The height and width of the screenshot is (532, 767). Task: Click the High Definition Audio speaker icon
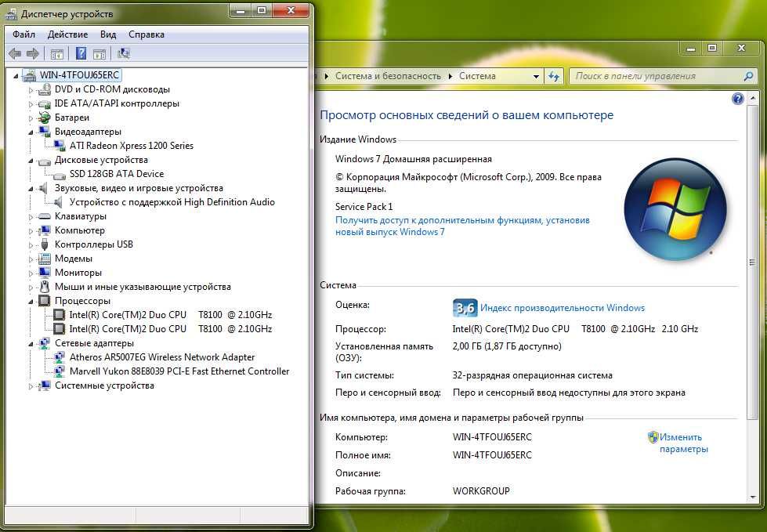[58, 202]
